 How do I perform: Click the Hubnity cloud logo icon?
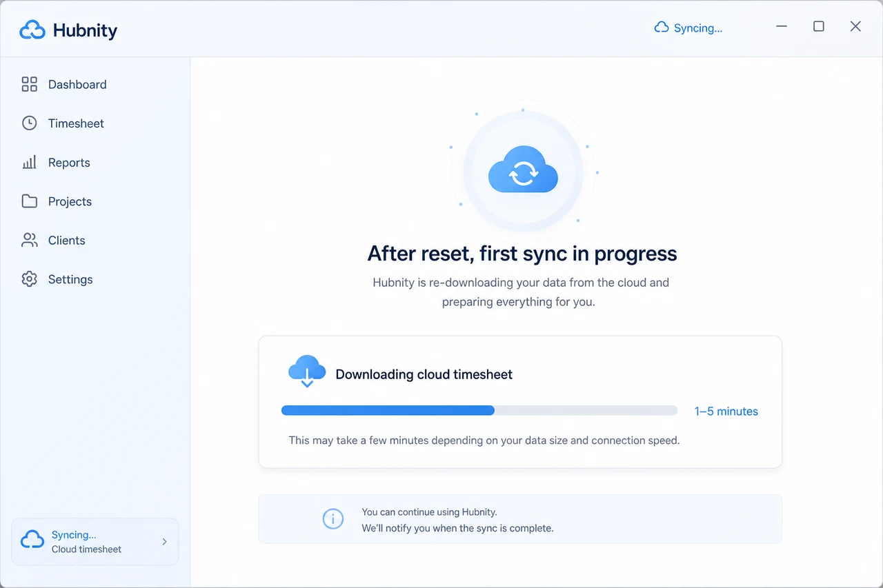point(32,30)
